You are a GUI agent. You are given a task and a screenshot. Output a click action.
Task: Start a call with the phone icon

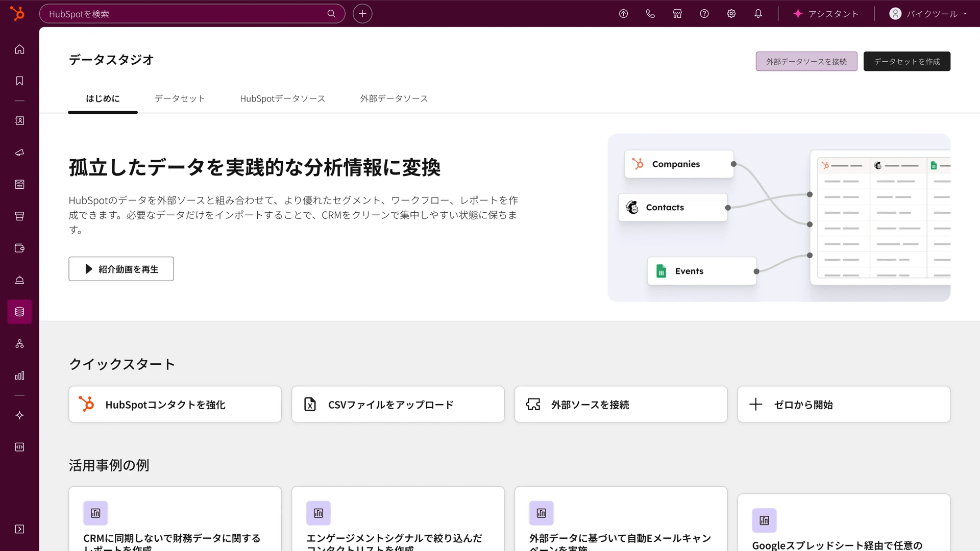650,14
